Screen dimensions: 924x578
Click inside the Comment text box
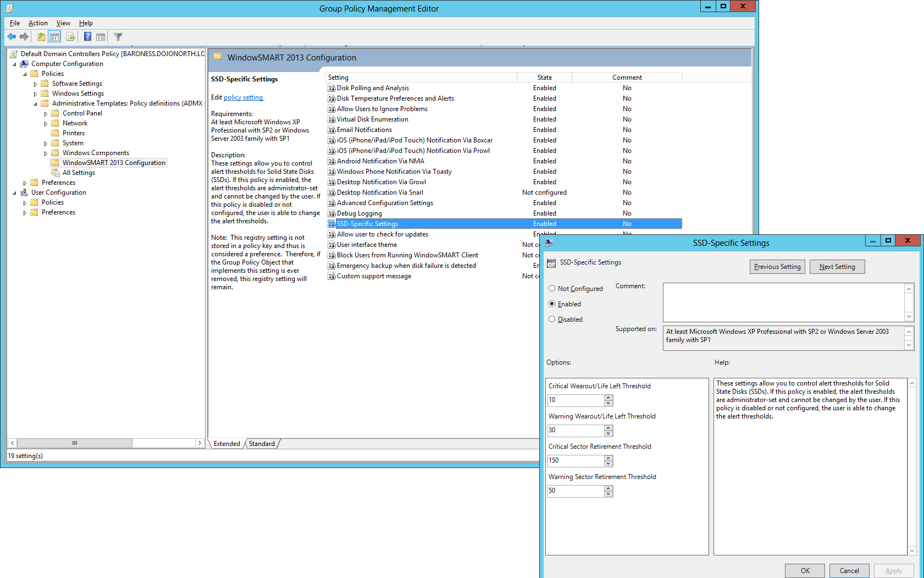pos(783,302)
